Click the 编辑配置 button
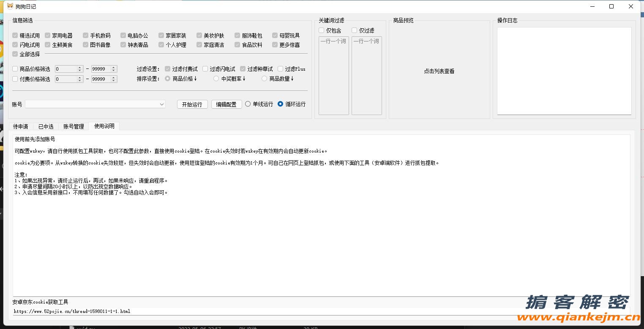 (x=226, y=104)
